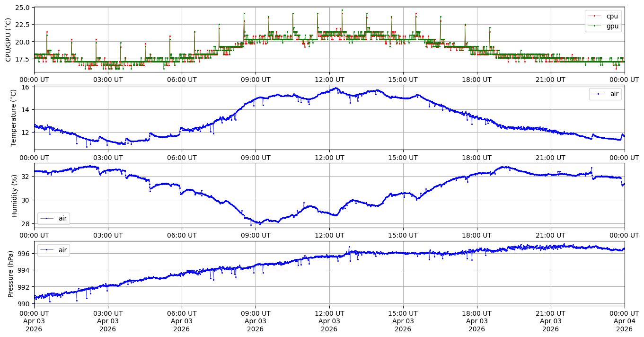Click the cpu legend entry
This screenshot has width=644, height=337.
pos(612,16)
